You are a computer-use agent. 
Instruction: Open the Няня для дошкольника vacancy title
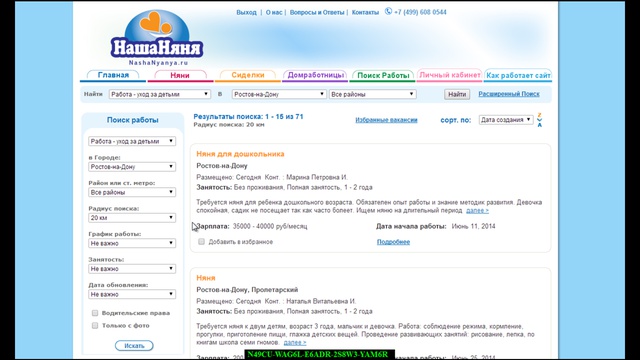[x=240, y=154]
